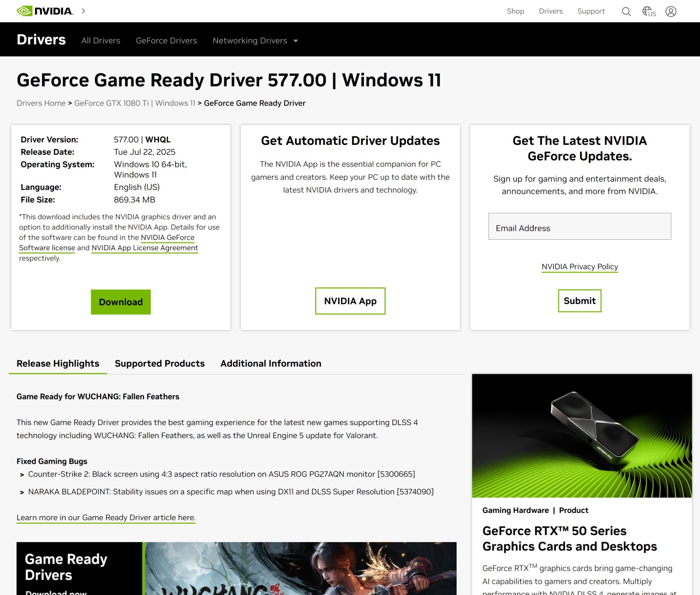Image resolution: width=700 pixels, height=595 pixels.
Task: Click the Drivers title in black bar
Action: click(x=41, y=40)
